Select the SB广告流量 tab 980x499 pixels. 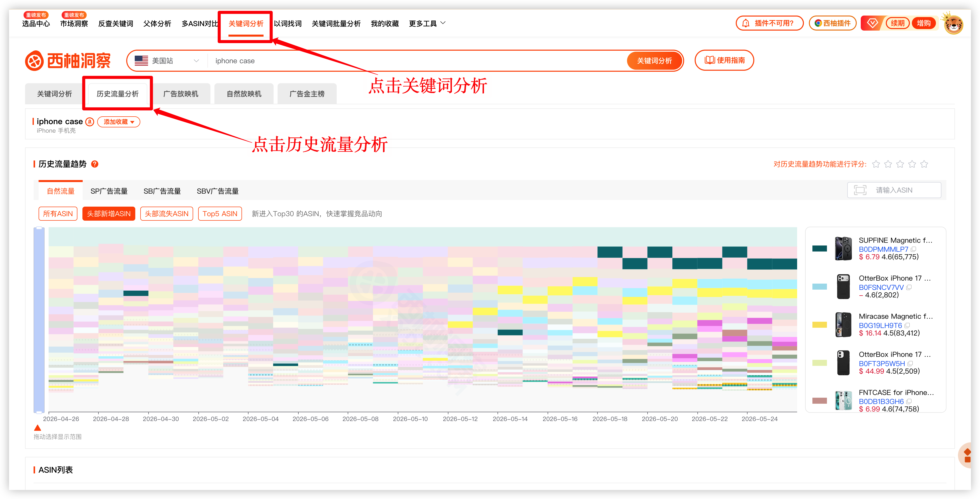[162, 191]
